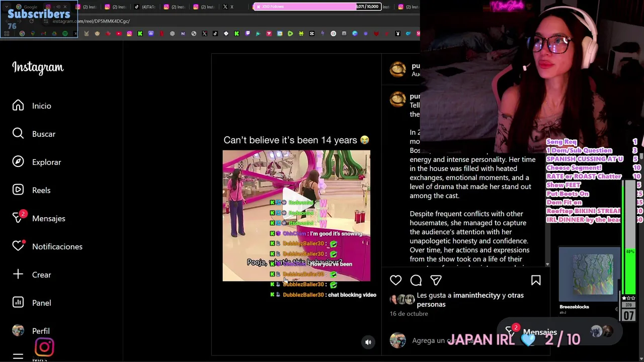The width and height of the screenshot is (644, 362).
Task: Click the imaninthecityy username link
Action: pyautogui.click(x=477, y=295)
